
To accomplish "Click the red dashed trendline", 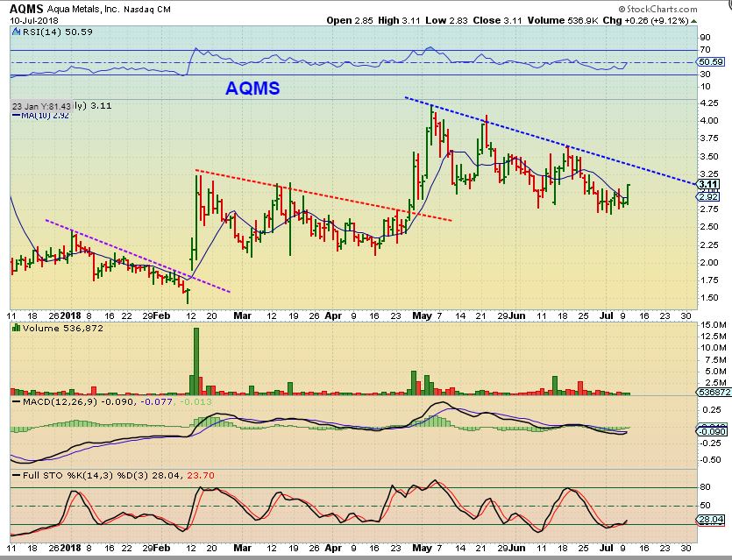I will click(x=323, y=195).
